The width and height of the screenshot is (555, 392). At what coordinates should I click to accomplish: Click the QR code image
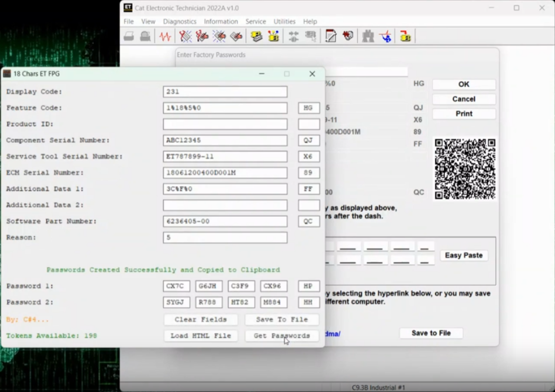[465, 169]
